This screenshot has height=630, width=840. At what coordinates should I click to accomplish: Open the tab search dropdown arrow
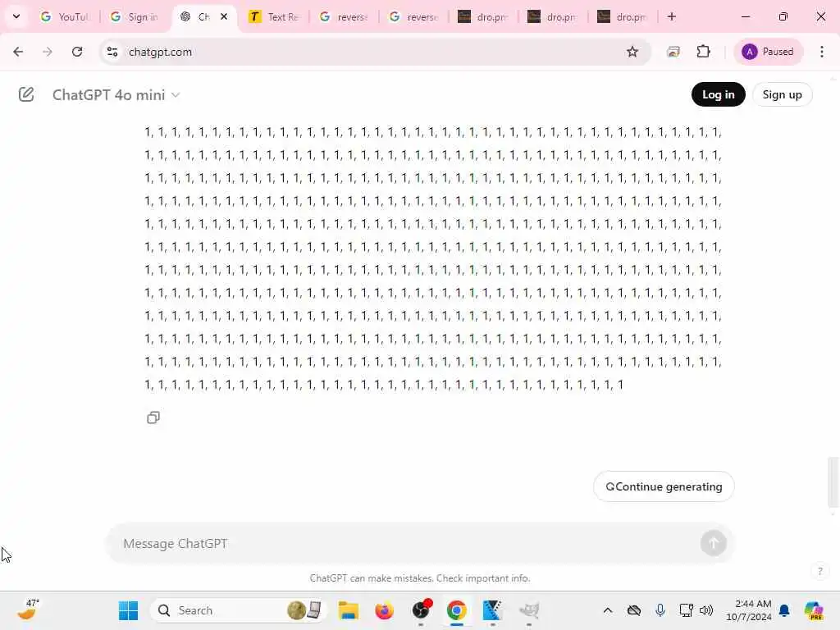16,16
